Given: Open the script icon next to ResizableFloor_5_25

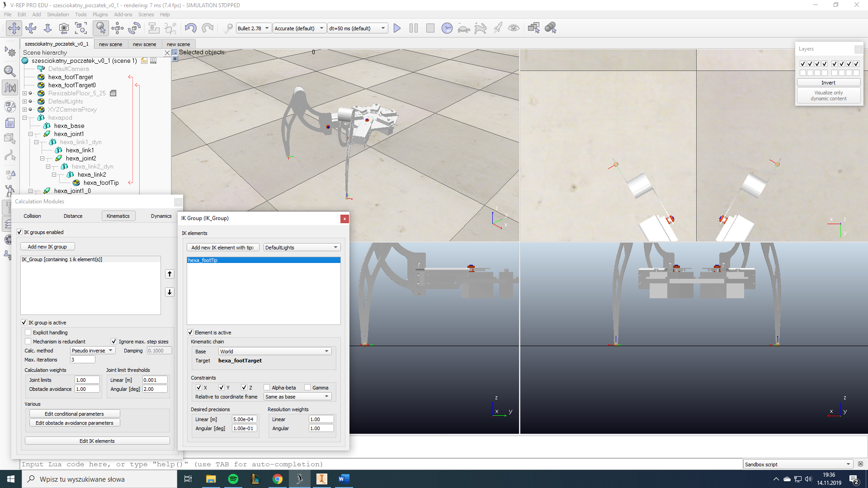Looking at the screenshot, I should tap(113, 93).
